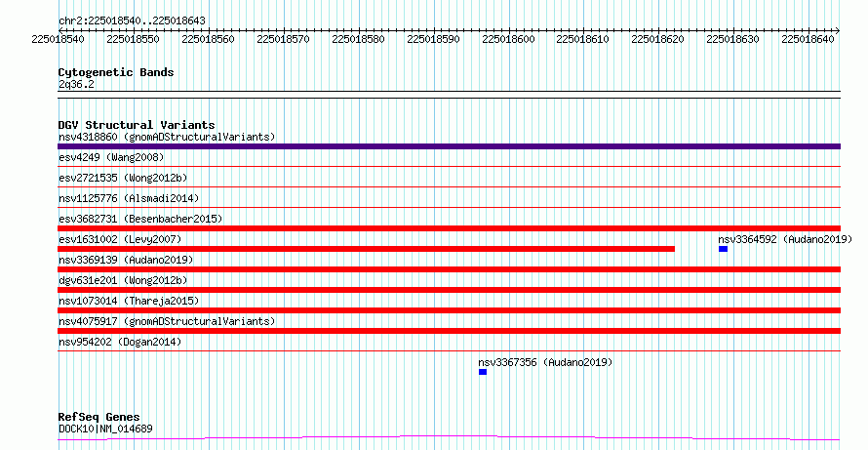Viewport: 868px width, 450px height.
Task: Click ruler position 225018570
Action: [284, 39]
